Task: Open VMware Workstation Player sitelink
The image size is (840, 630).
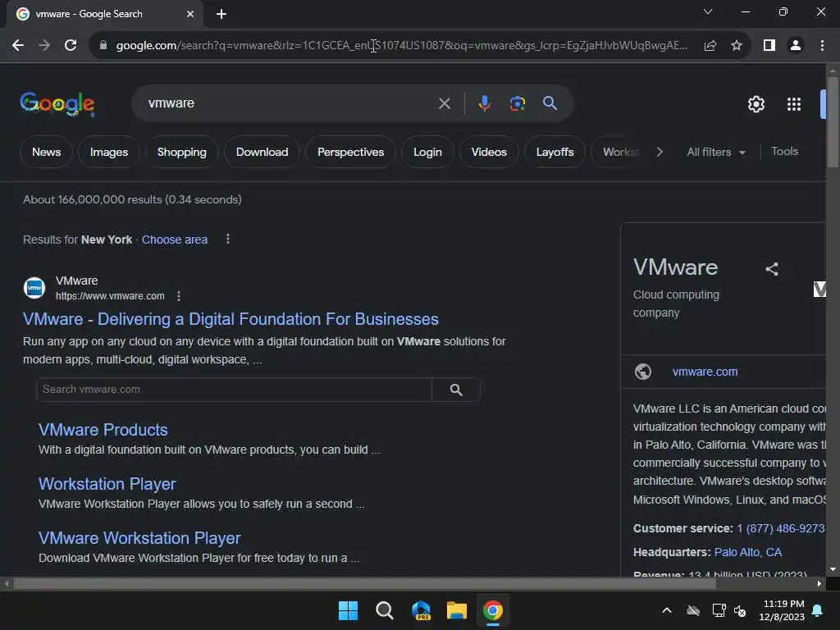Action: 139,538
